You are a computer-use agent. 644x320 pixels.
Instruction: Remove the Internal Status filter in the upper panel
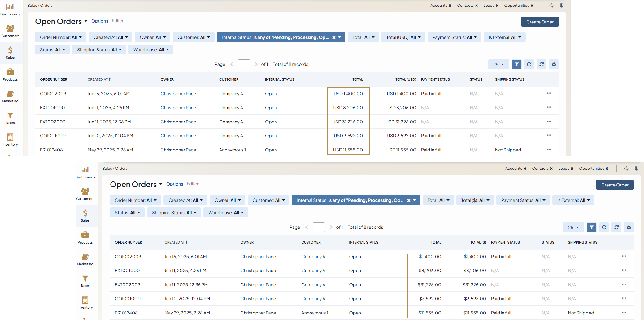coord(334,37)
